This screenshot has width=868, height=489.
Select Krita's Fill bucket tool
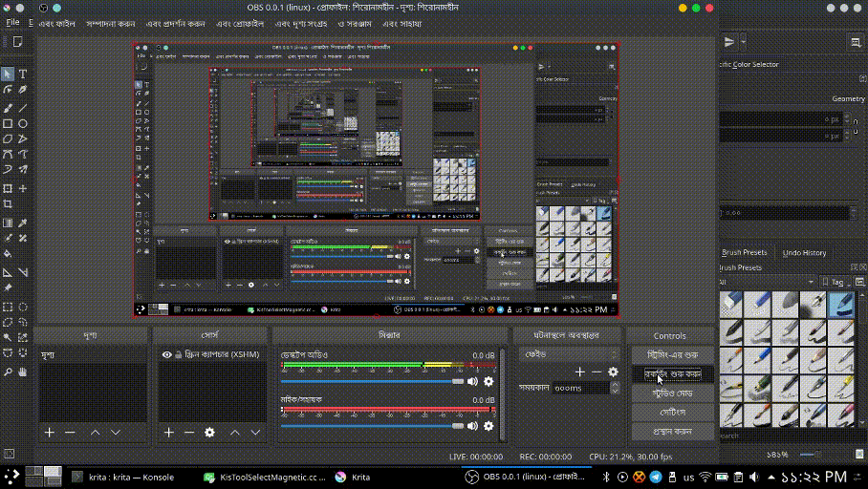pyautogui.click(x=8, y=254)
